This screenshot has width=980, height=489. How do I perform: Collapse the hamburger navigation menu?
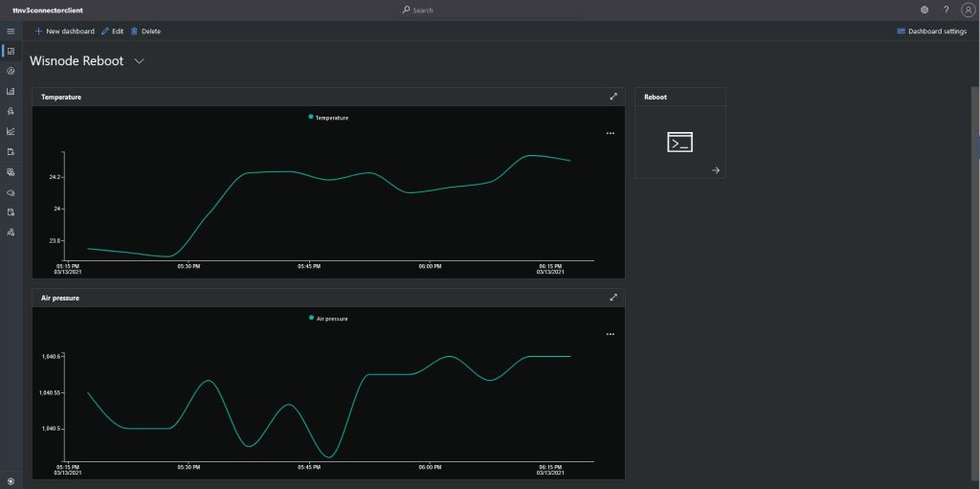click(x=11, y=32)
